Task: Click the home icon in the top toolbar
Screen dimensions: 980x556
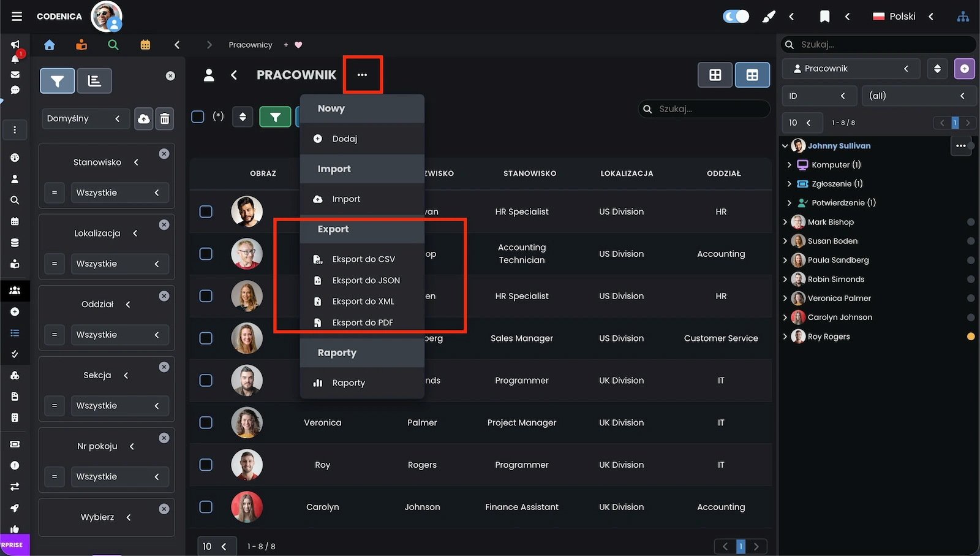Action: pos(50,45)
